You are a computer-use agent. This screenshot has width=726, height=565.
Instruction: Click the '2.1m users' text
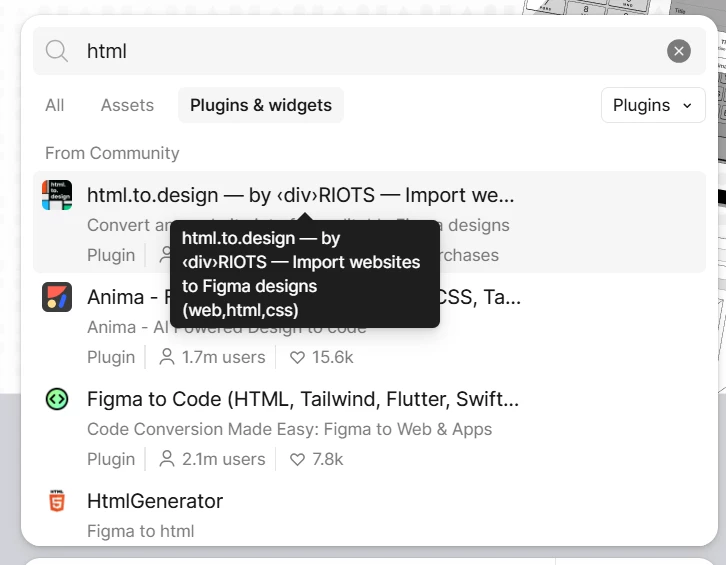224,459
